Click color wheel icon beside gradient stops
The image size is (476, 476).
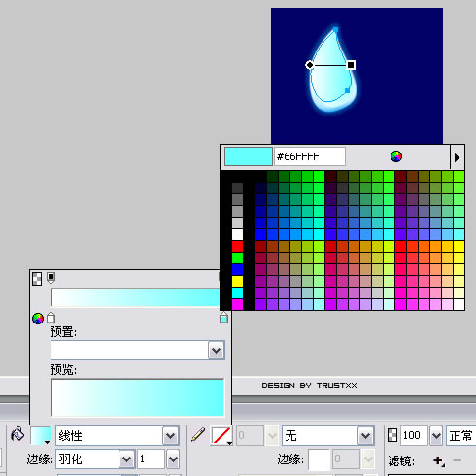point(38,319)
